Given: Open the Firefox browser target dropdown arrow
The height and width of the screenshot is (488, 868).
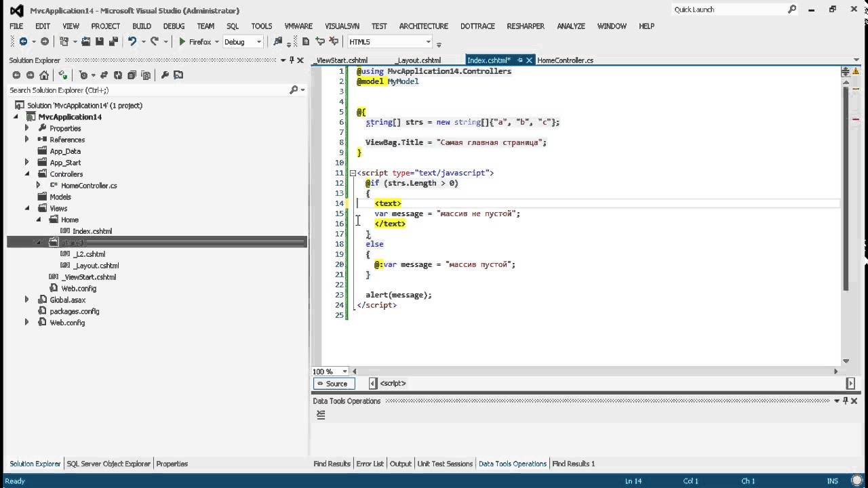Looking at the screenshot, I should (x=217, y=41).
